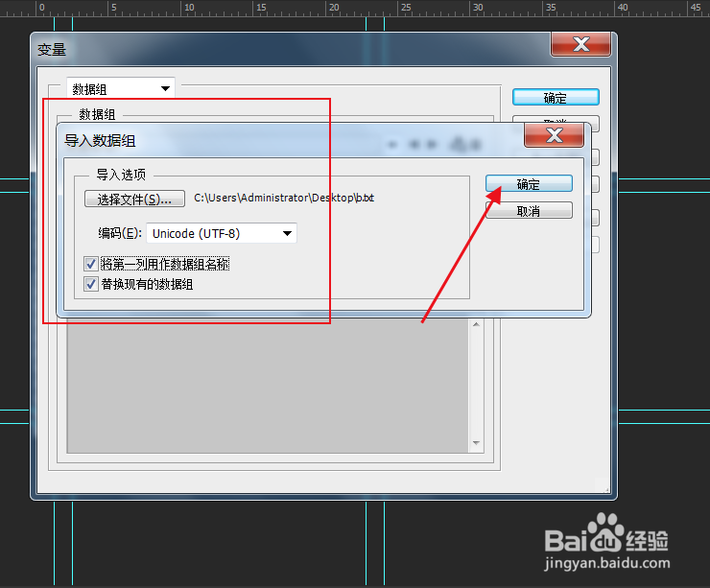Close the 变量 dialog window
This screenshot has width=710, height=588.
pos(580,44)
